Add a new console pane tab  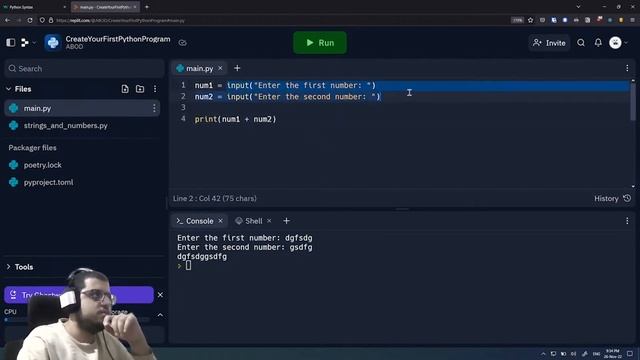286,221
